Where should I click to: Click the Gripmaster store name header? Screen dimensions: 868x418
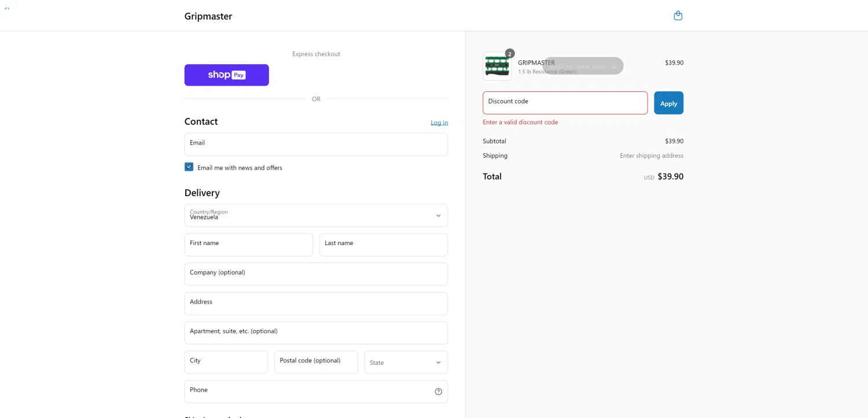click(208, 16)
